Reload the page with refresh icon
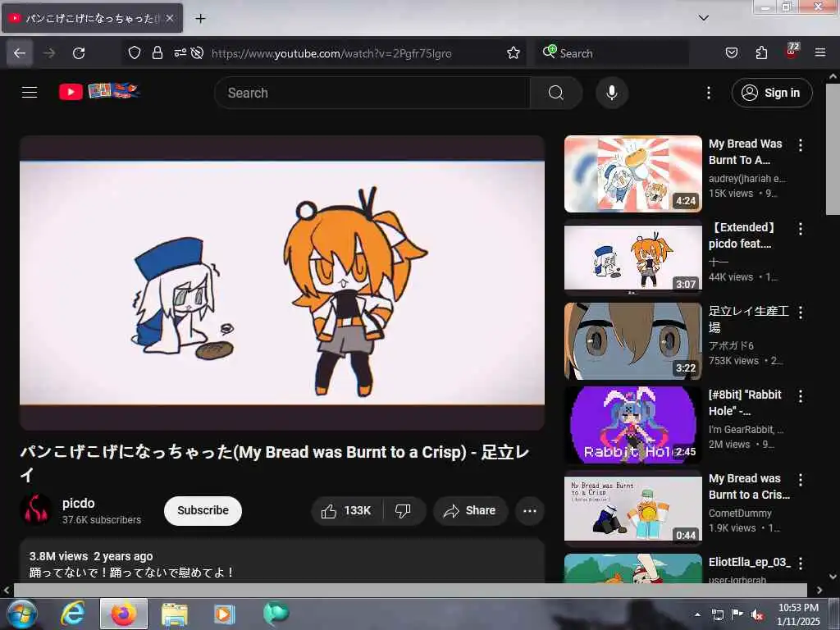Screen dimensions: 840x630 click(79, 53)
